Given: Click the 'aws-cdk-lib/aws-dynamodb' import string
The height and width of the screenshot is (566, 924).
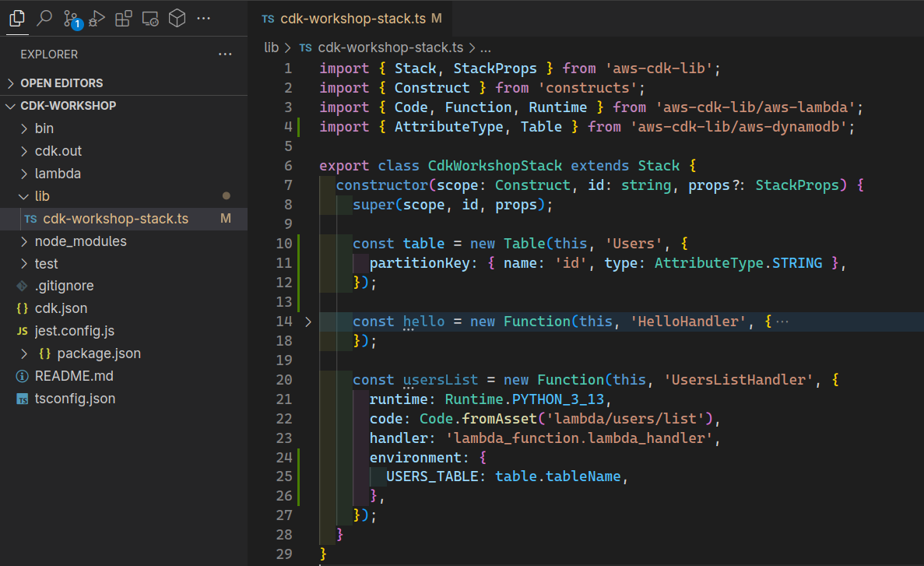Looking at the screenshot, I should [739, 128].
